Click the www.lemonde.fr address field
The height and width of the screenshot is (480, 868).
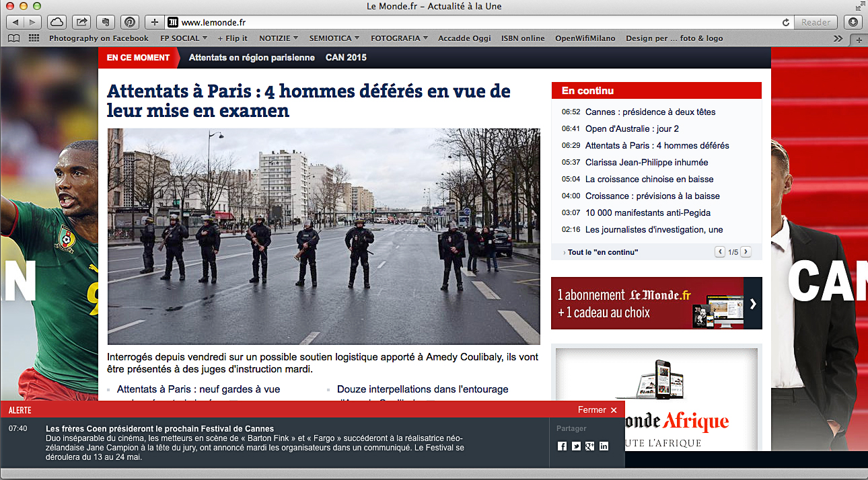coord(479,22)
